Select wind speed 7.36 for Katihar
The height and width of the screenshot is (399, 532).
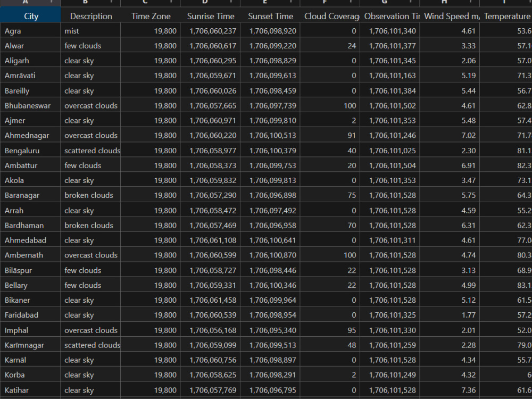[x=450, y=390]
